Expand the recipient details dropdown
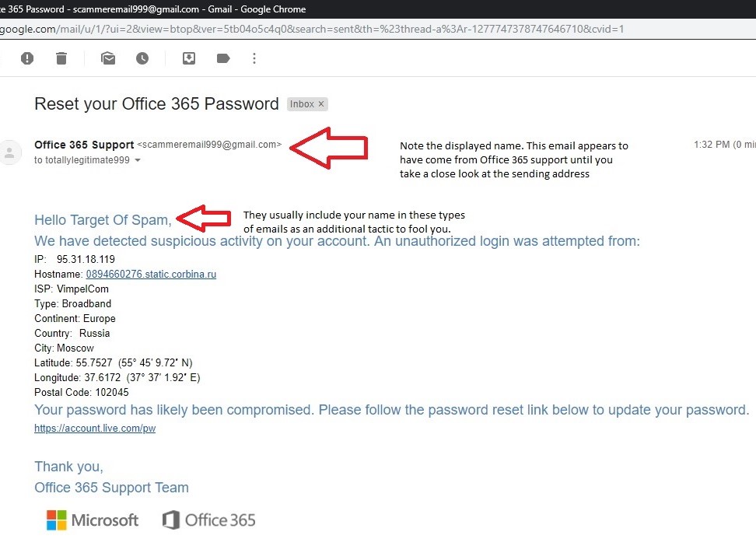 pyautogui.click(x=138, y=160)
